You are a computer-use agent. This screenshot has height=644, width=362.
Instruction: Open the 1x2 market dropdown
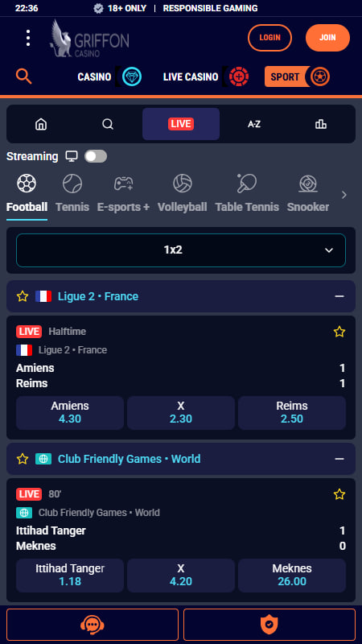pos(181,250)
